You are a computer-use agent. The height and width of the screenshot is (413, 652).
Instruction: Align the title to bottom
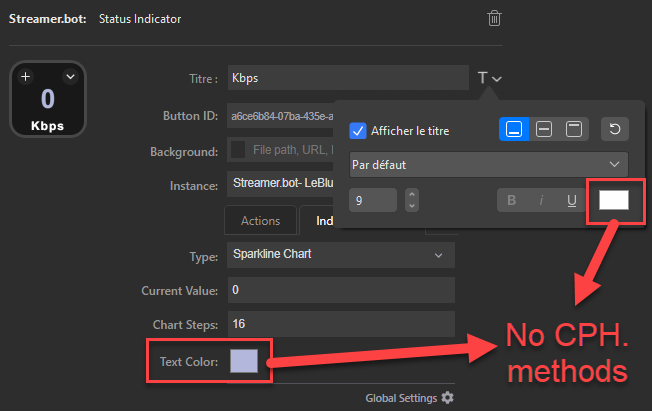514,129
